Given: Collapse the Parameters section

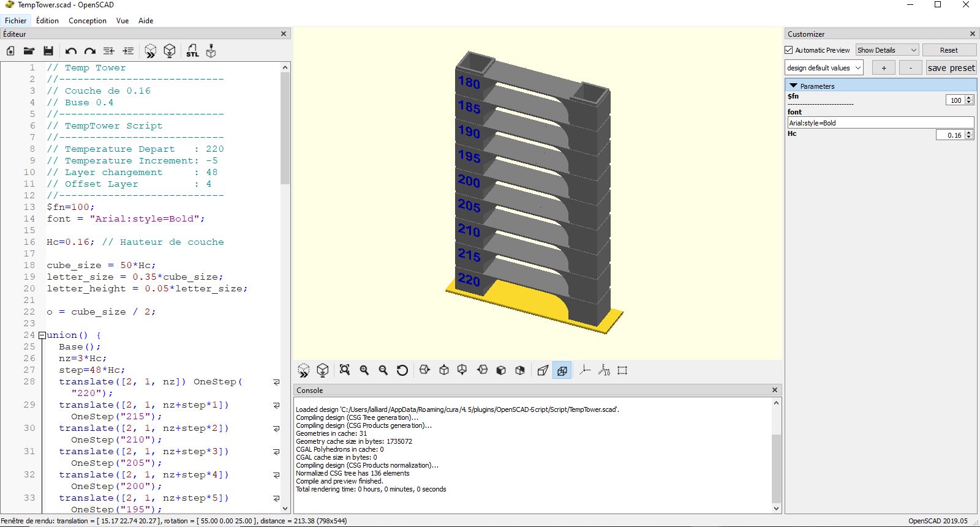Looking at the screenshot, I should [794, 86].
